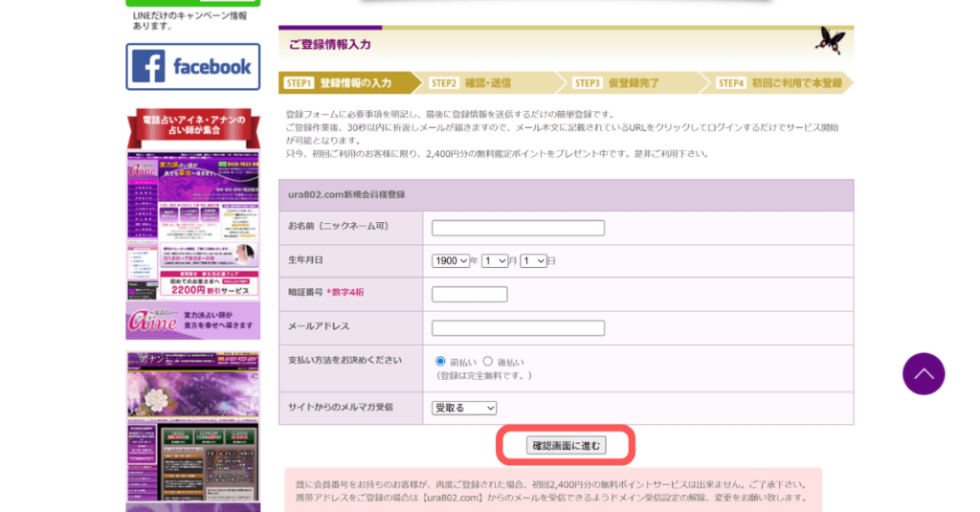Click the purple scroll-to-top arrow button
980x512 pixels.
click(x=923, y=373)
